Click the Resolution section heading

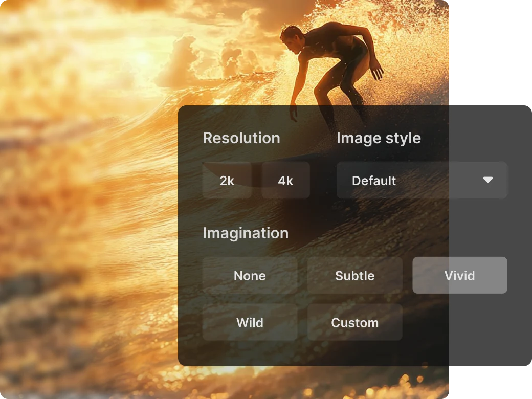click(241, 138)
